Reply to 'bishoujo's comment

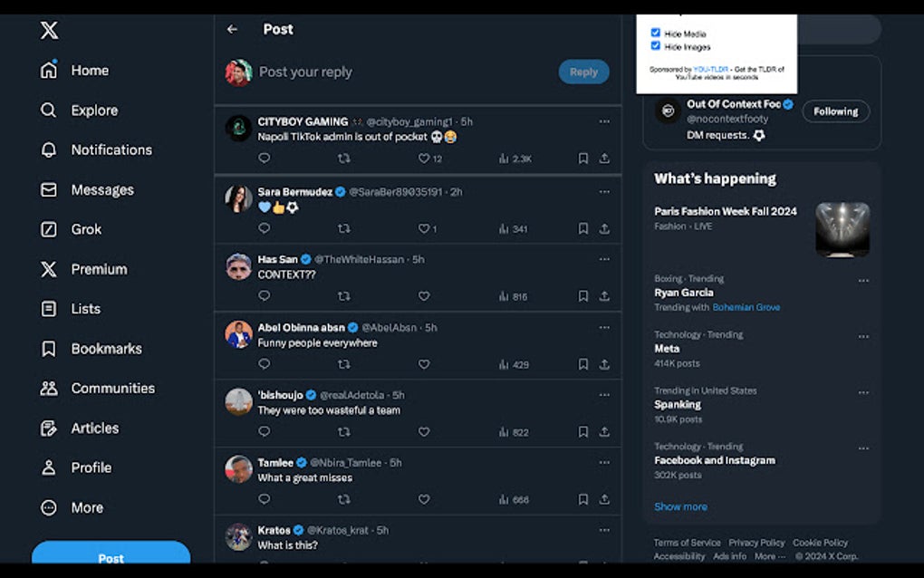click(x=264, y=432)
